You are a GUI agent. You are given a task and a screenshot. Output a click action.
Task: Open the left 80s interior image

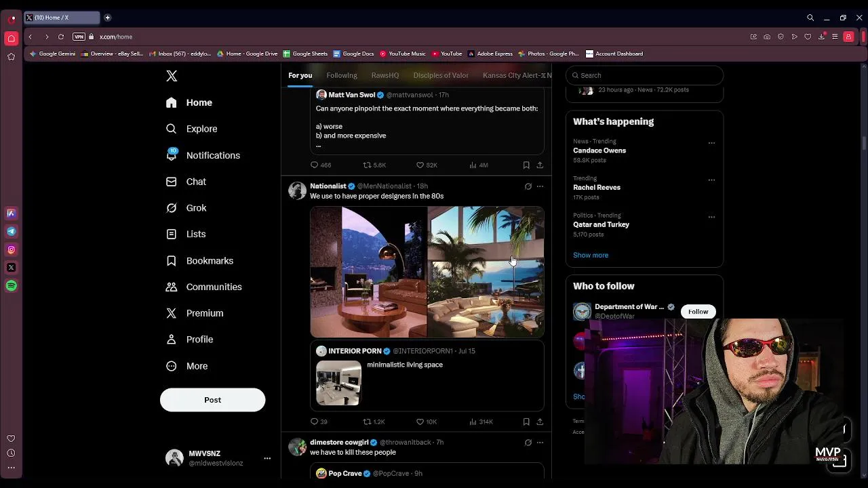tap(368, 272)
